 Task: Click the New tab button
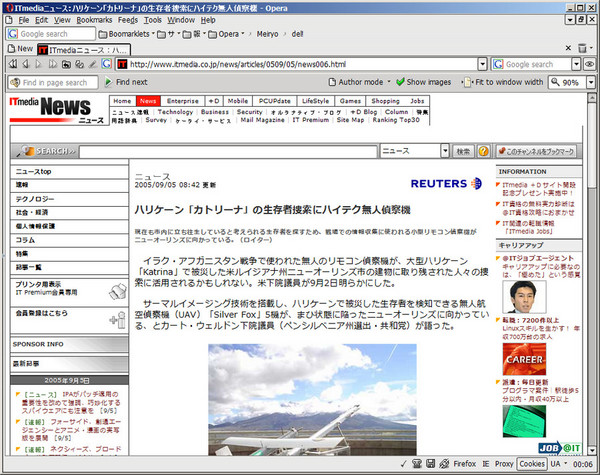pyautogui.click(x=21, y=49)
